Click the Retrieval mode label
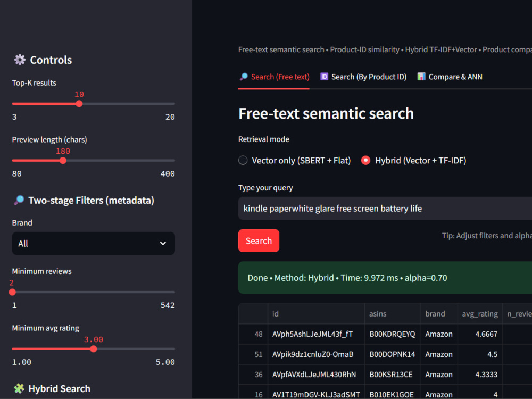Image resolution: width=532 pixels, height=399 pixels. point(264,139)
